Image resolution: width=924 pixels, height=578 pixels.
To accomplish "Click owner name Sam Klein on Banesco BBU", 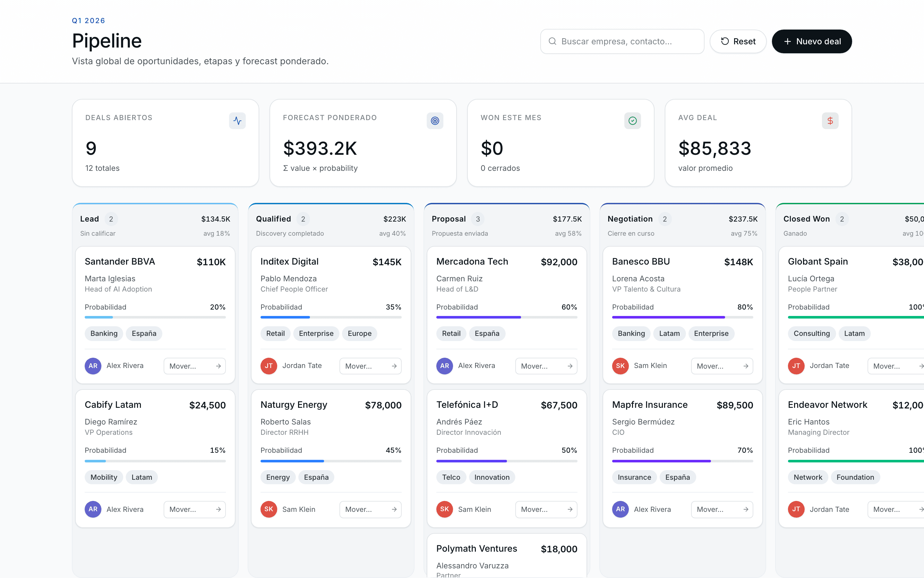I will click(x=650, y=366).
